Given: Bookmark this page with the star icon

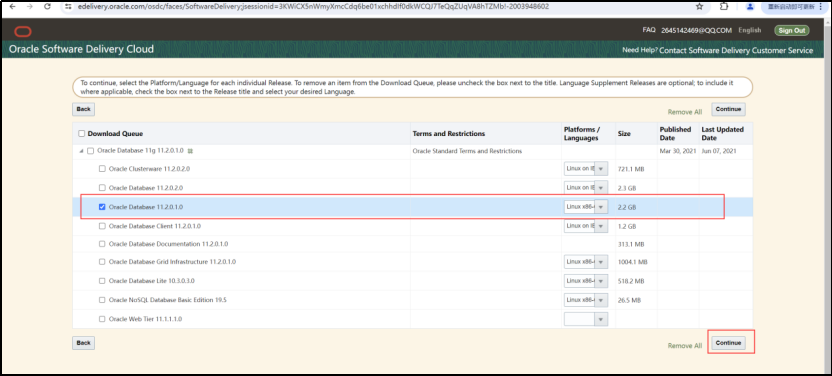Looking at the screenshot, I should [699, 7].
